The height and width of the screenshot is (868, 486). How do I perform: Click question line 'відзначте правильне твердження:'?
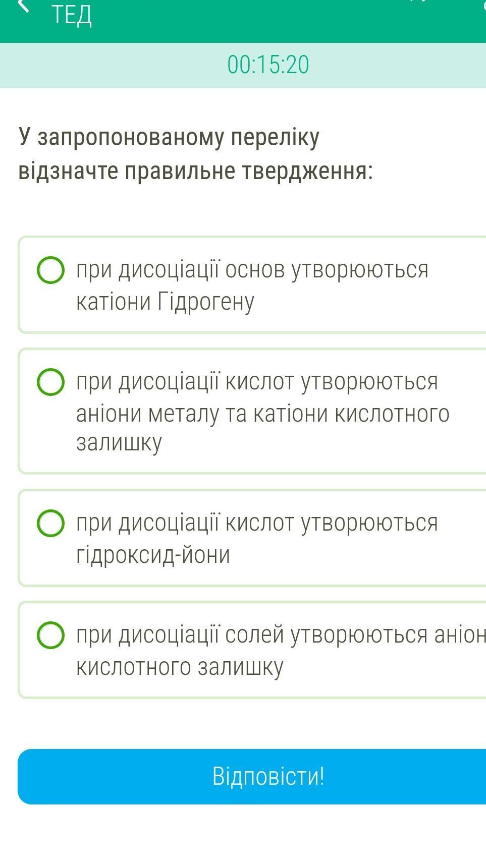coord(196,170)
